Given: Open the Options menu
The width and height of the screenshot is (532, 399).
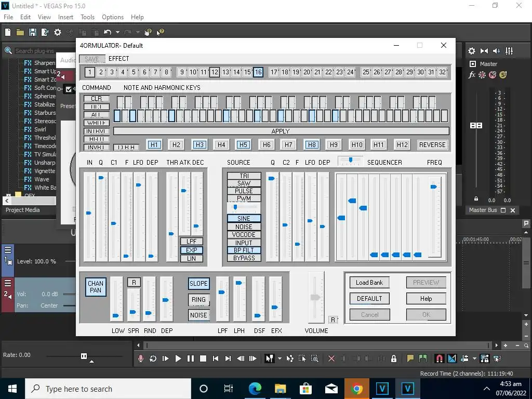Looking at the screenshot, I should (113, 17).
